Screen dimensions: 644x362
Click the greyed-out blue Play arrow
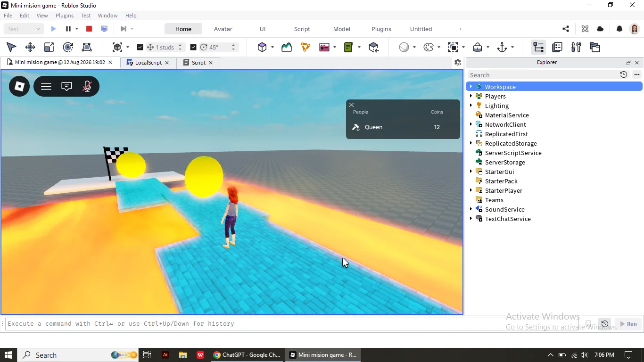(x=53, y=29)
